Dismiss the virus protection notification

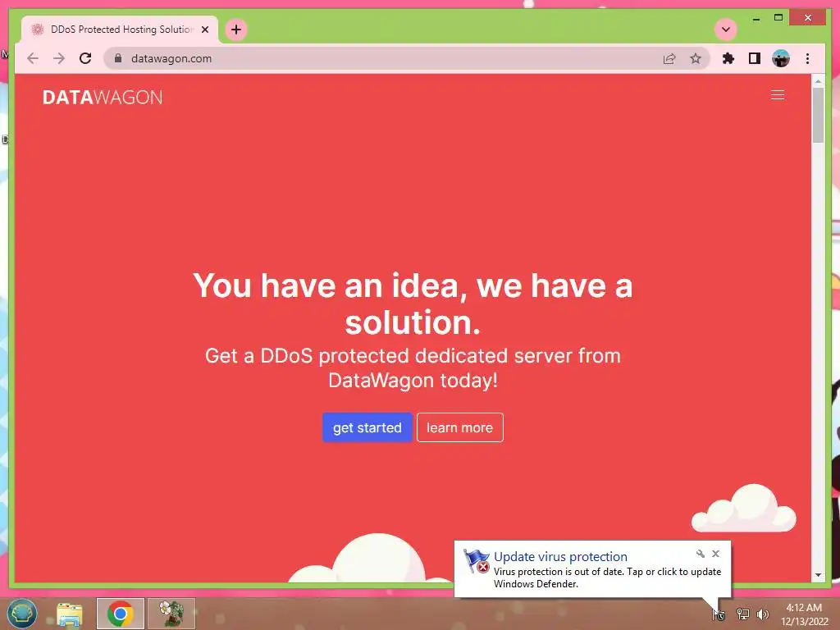coord(715,554)
